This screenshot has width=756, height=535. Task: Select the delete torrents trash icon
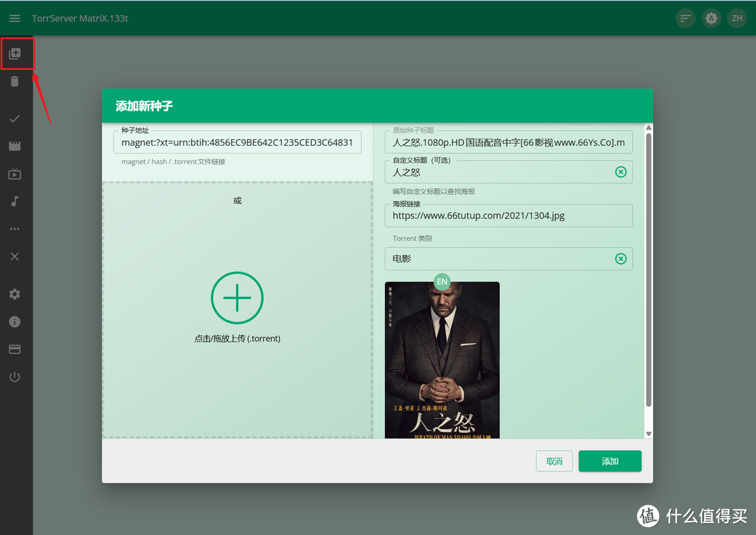15,81
